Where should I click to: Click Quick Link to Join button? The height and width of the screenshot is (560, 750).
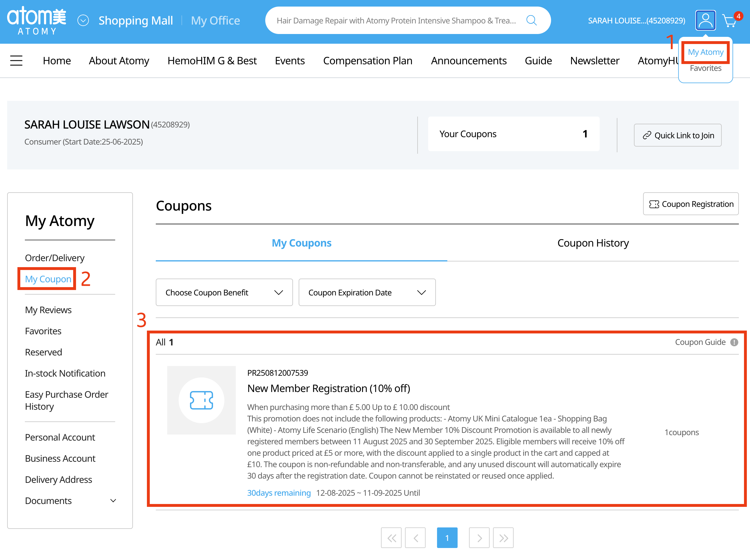pyautogui.click(x=677, y=135)
